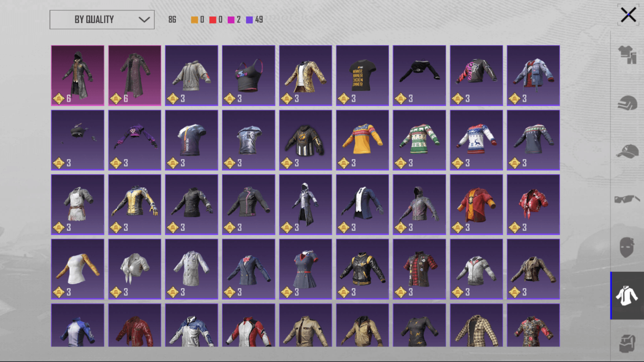Select the red plaid punk vest shirt
644x362 pixels.
point(419,269)
